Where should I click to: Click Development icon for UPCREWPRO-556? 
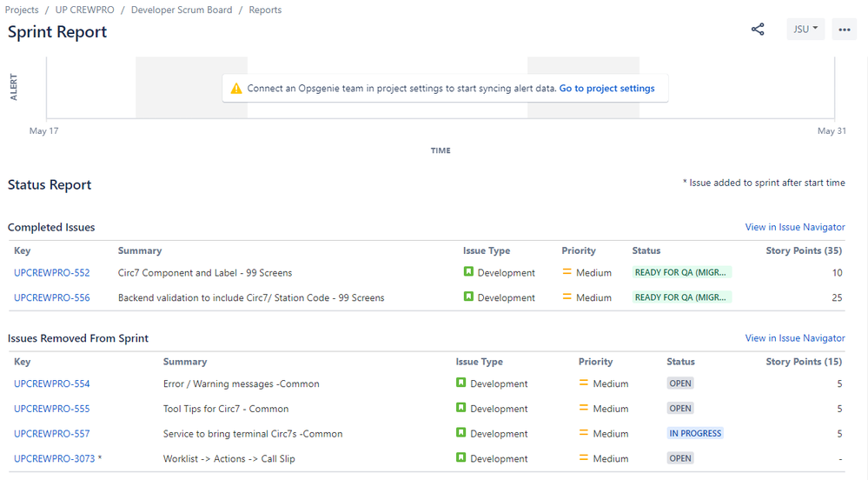pos(468,297)
